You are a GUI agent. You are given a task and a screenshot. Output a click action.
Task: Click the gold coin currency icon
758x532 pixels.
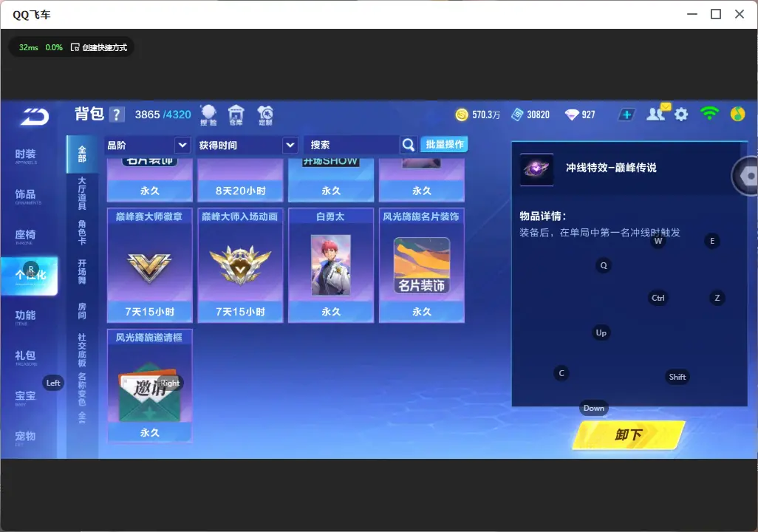(x=462, y=115)
